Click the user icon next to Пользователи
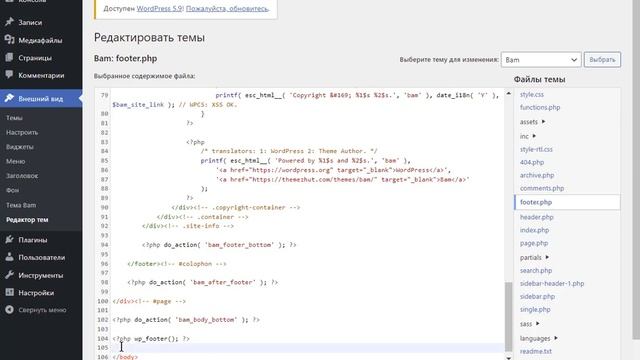The height and width of the screenshot is (360, 640). [x=9, y=257]
